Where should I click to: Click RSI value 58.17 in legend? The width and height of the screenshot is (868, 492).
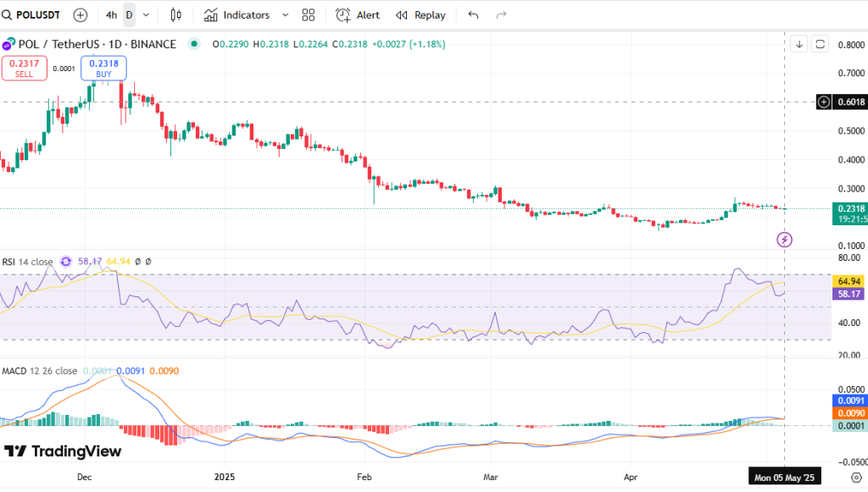pos(90,262)
